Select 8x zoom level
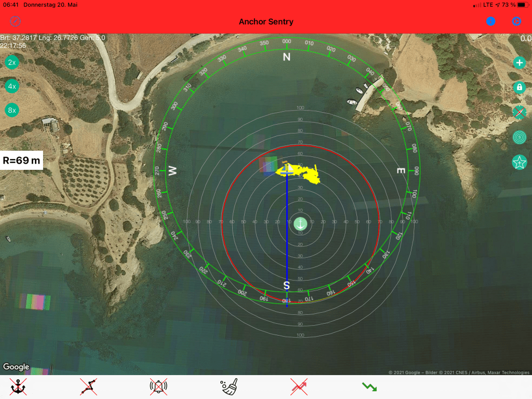The height and width of the screenshot is (399, 532). (x=12, y=110)
